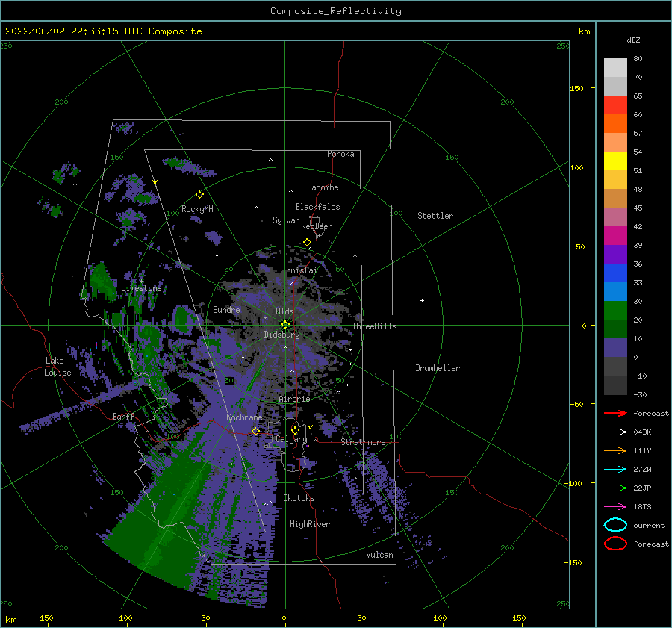
Task: Click the red forecast ellipse icon
Action: 615,544
